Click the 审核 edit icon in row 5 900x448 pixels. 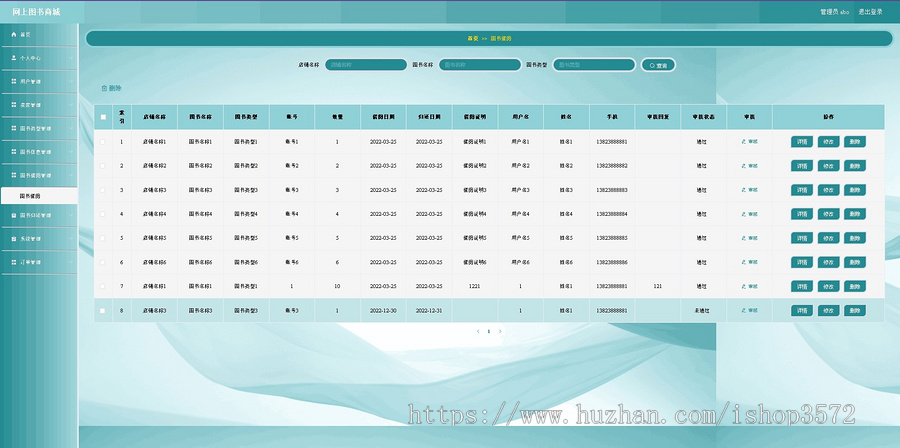(743, 237)
